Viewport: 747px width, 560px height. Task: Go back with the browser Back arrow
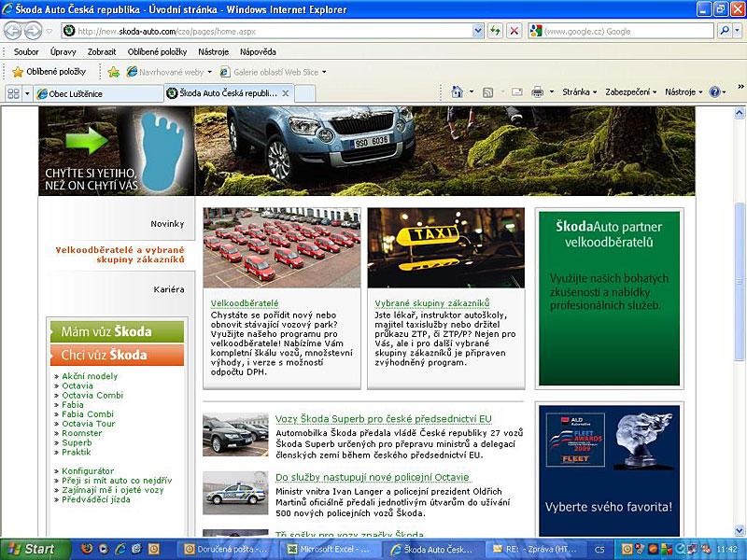point(13,32)
